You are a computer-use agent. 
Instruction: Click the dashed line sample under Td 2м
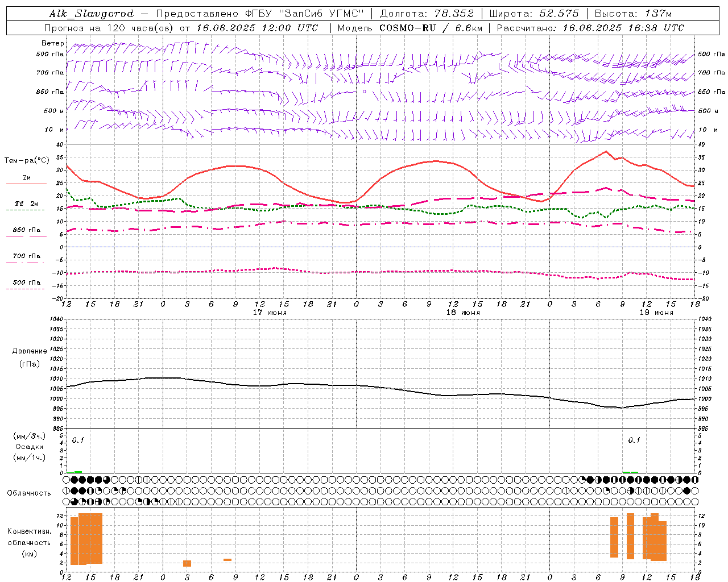point(25,210)
